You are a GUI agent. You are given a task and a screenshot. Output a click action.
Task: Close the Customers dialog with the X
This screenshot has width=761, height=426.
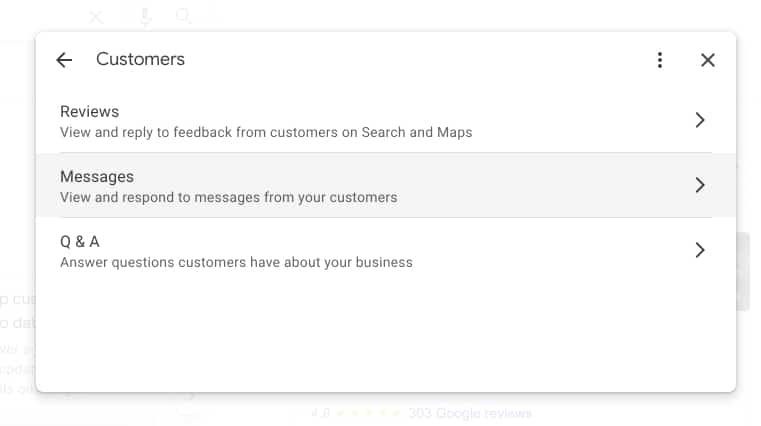[x=708, y=60]
